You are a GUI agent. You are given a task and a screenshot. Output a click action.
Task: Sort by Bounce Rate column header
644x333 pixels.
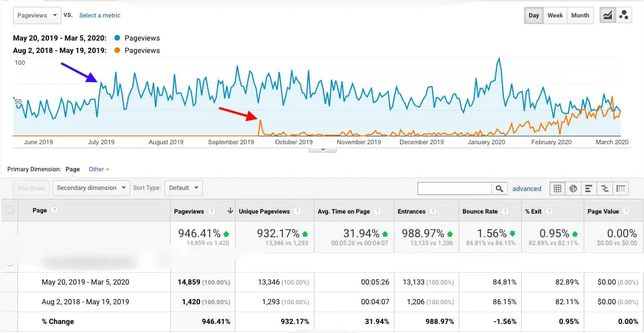pyautogui.click(x=480, y=211)
